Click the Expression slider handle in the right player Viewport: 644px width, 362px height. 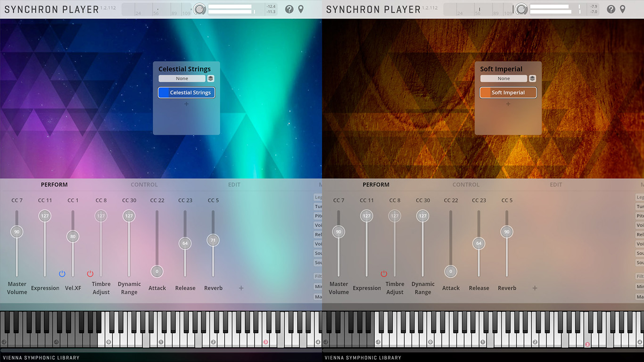tap(366, 216)
